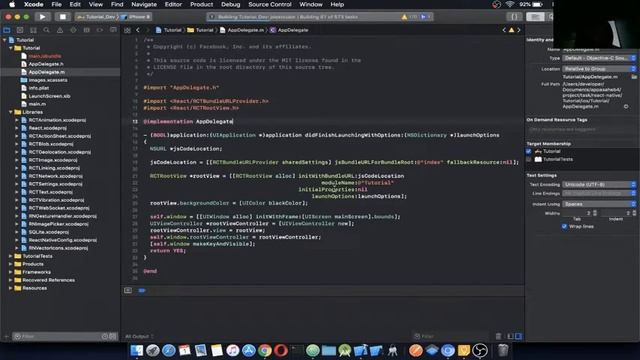Open the Line Endings dropdown
Screen dimensions: 640x360
click(599, 193)
